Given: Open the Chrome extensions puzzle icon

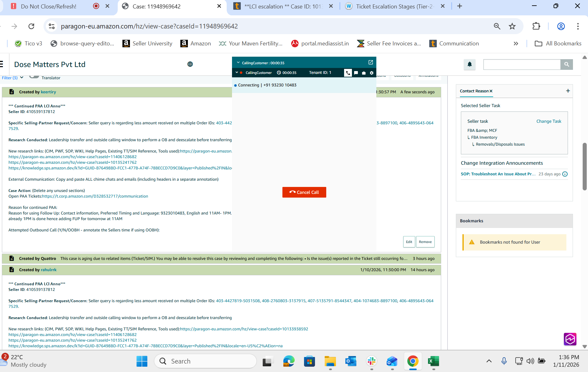Looking at the screenshot, I should (x=536, y=26).
